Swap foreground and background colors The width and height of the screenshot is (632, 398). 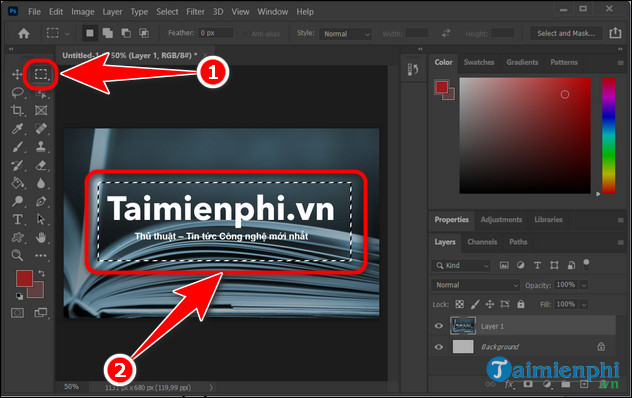42,273
